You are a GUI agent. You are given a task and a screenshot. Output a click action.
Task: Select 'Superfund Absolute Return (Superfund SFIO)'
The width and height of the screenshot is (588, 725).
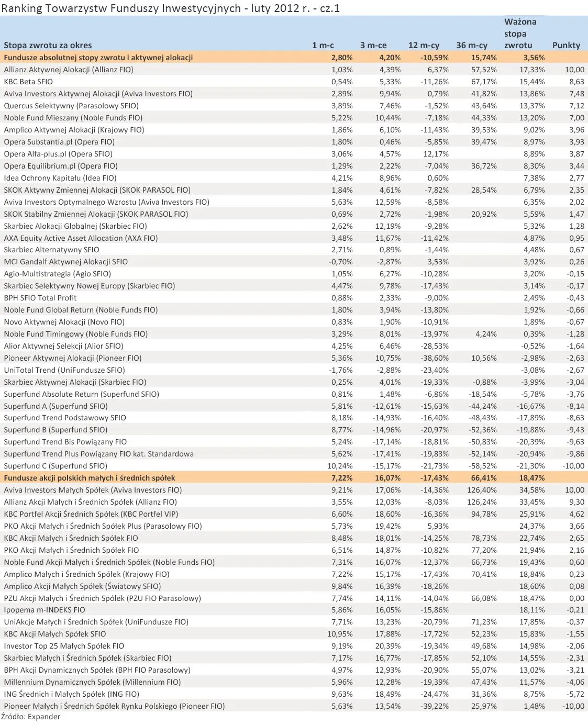(x=82, y=394)
